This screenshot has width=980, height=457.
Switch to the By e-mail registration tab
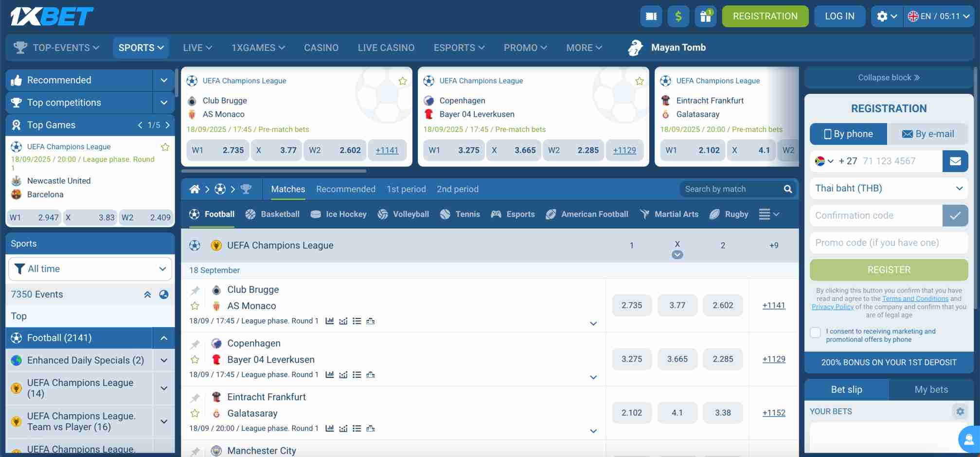928,134
